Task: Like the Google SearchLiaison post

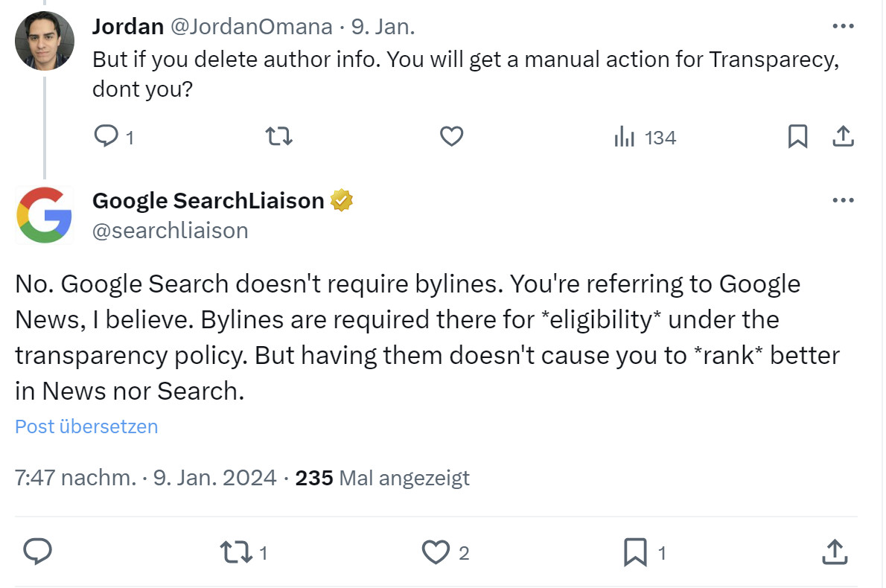Action: tap(436, 552)
